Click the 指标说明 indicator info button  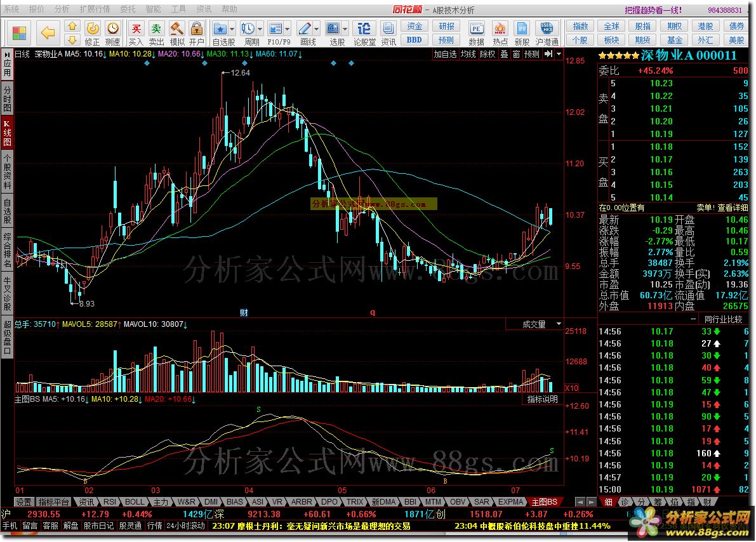click(543, 399)
